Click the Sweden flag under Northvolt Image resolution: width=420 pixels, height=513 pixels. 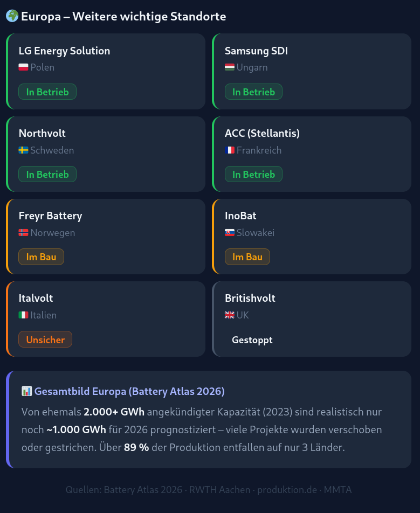(23, 150)
